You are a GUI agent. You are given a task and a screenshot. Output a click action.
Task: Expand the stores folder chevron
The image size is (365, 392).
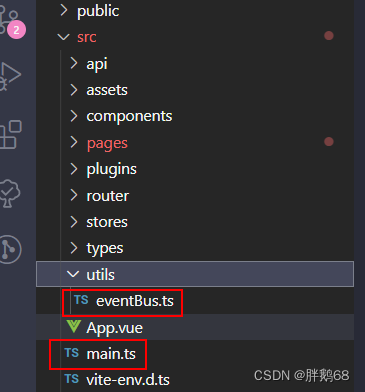click(x=74, y=222)
